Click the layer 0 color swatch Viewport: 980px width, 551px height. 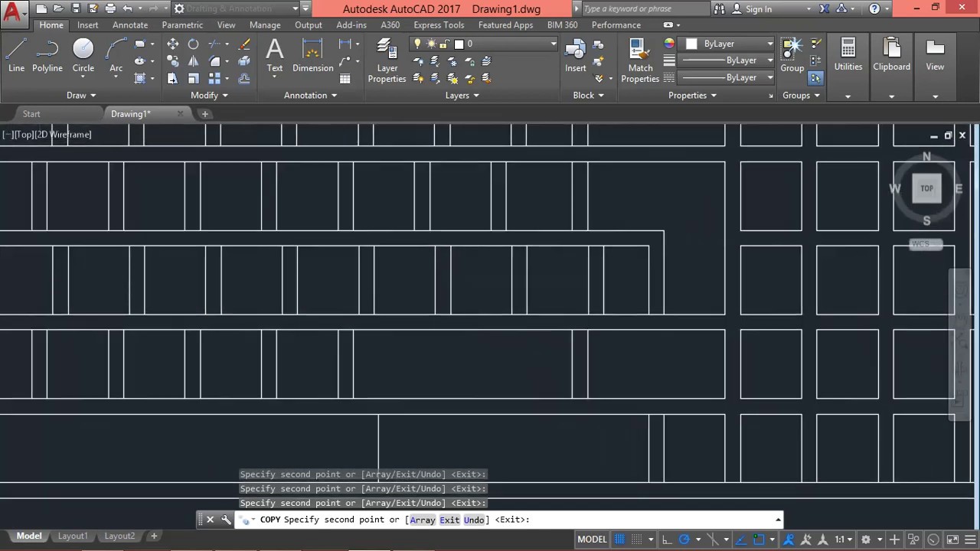coord(459,44)
